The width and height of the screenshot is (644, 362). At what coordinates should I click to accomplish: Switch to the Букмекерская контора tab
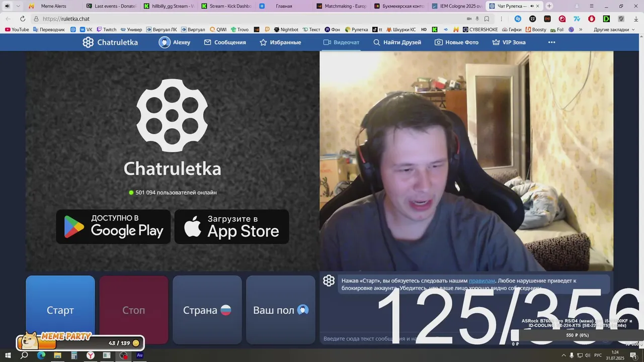pos(399,6)
